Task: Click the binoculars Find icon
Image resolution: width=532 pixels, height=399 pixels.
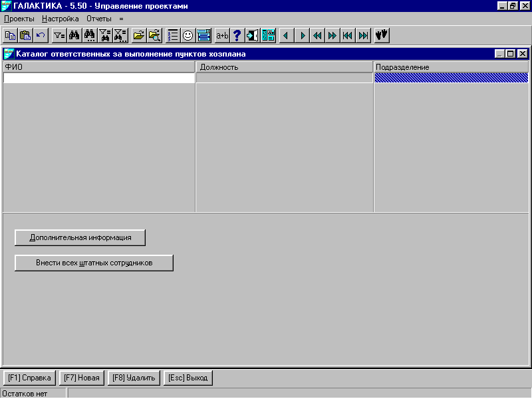Action: pos(74,36)
